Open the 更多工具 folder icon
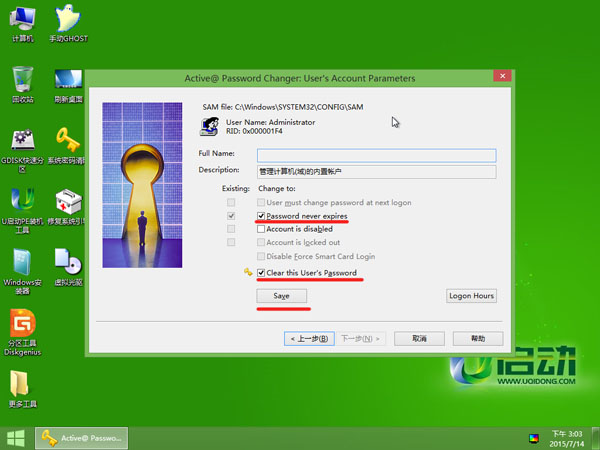 pos(22,388)
